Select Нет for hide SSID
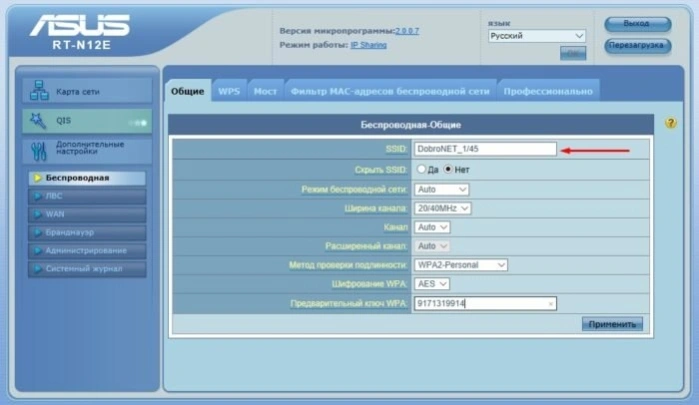699x405 pixels. coord(448,169)
